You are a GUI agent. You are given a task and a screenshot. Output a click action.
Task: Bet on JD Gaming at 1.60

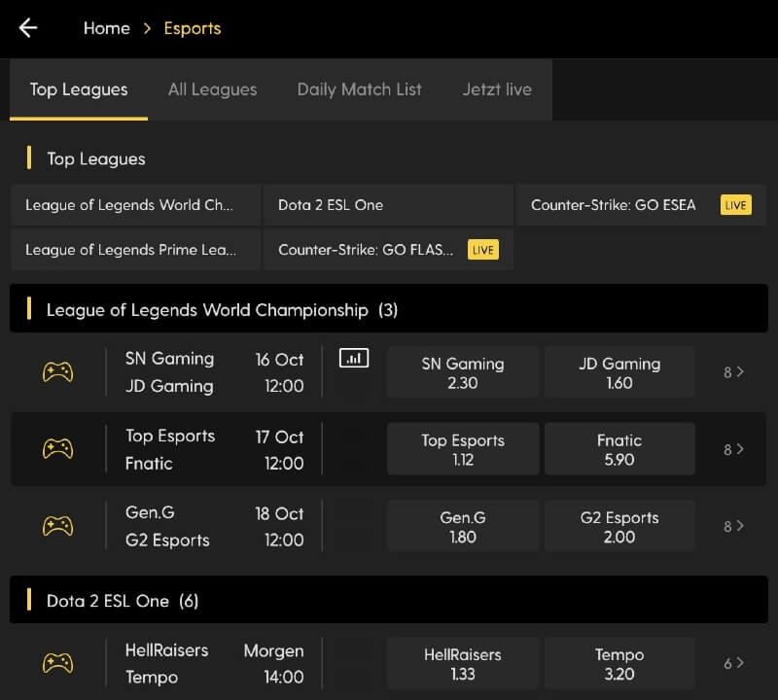tap(619, 372)
